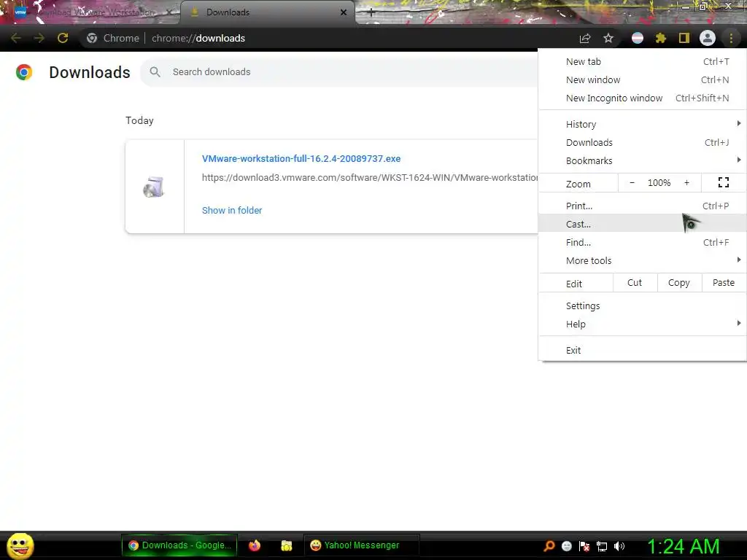
Task: Click the three-dot Chrome menu icon
Action: (731, 38)
